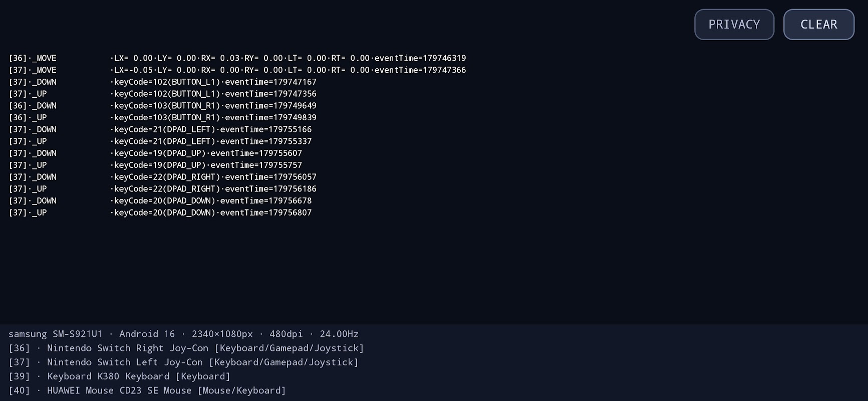This screenshot has height=401, width=868.
Task: Click the DPAD_LEFT _DOWN event line
Action: tap(160, 129)
